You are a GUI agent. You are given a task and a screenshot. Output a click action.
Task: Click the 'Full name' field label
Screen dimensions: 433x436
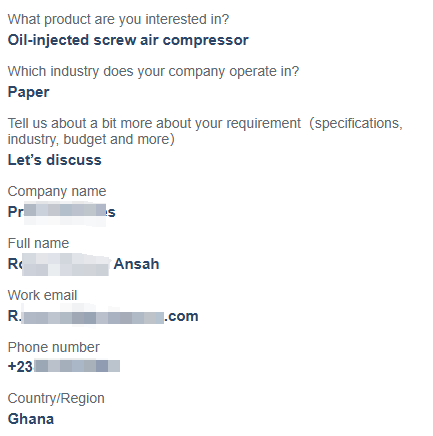pos(38,243)
